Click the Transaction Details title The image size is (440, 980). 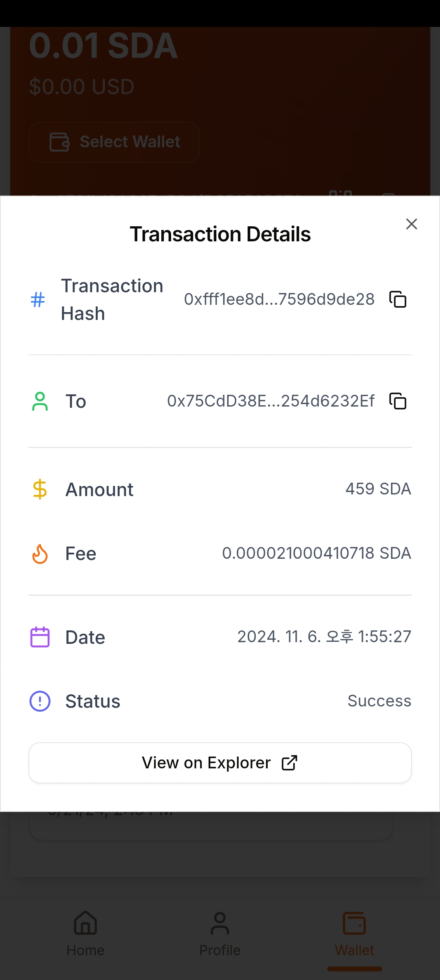coord(220,234)
